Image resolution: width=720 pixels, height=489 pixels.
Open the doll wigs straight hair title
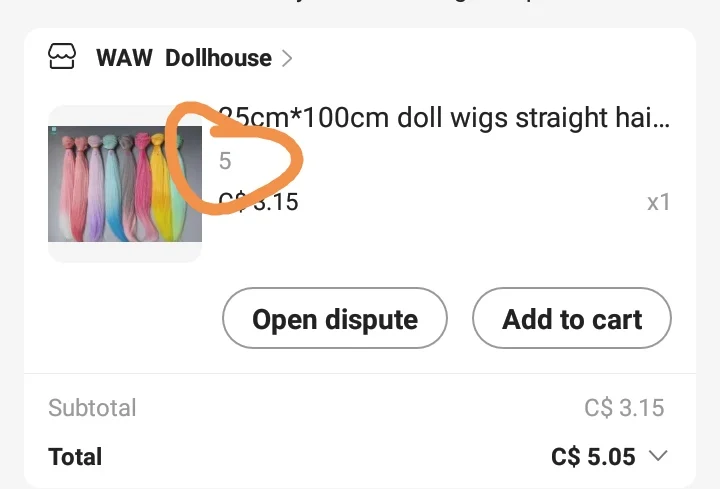444,117
